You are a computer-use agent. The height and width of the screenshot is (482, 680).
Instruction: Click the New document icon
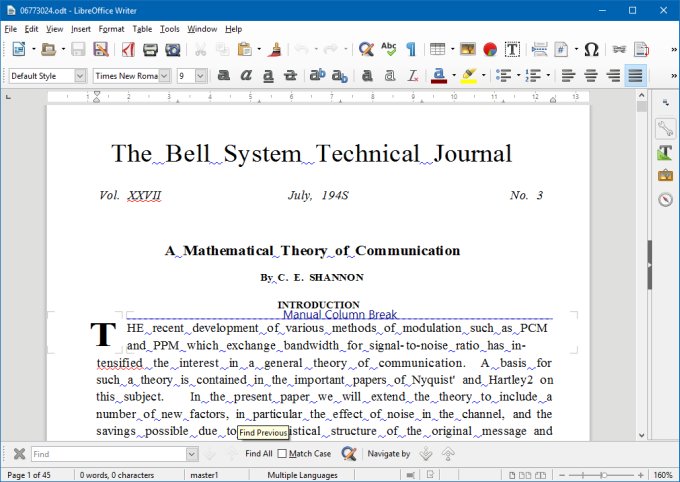pos(19,49)
